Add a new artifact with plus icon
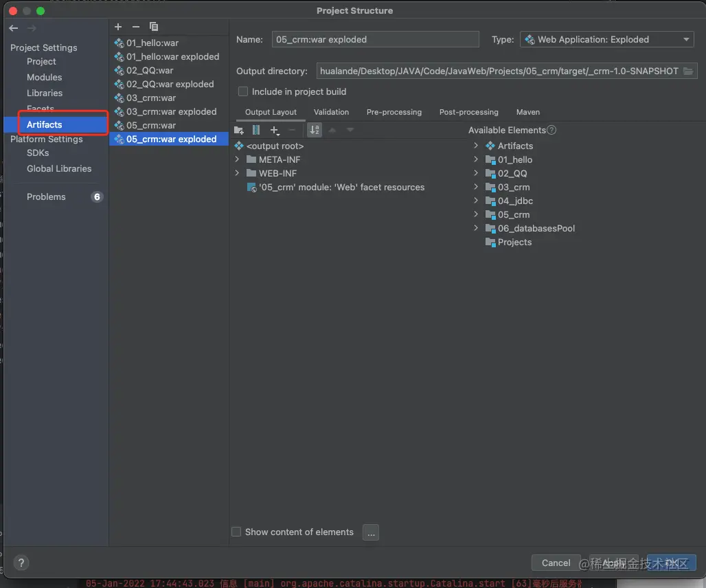The image size is (706, 588). pyautogui.click(x=118, y=27)
